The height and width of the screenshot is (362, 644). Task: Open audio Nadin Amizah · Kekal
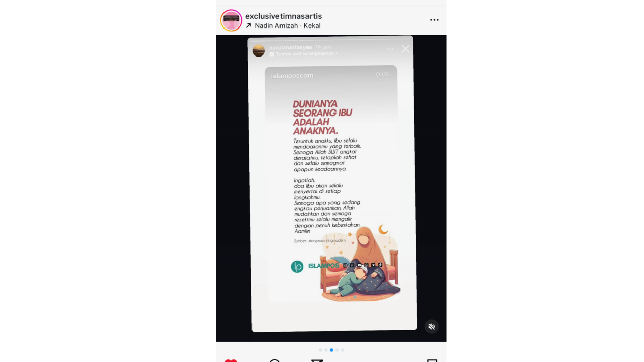point(288,26)
